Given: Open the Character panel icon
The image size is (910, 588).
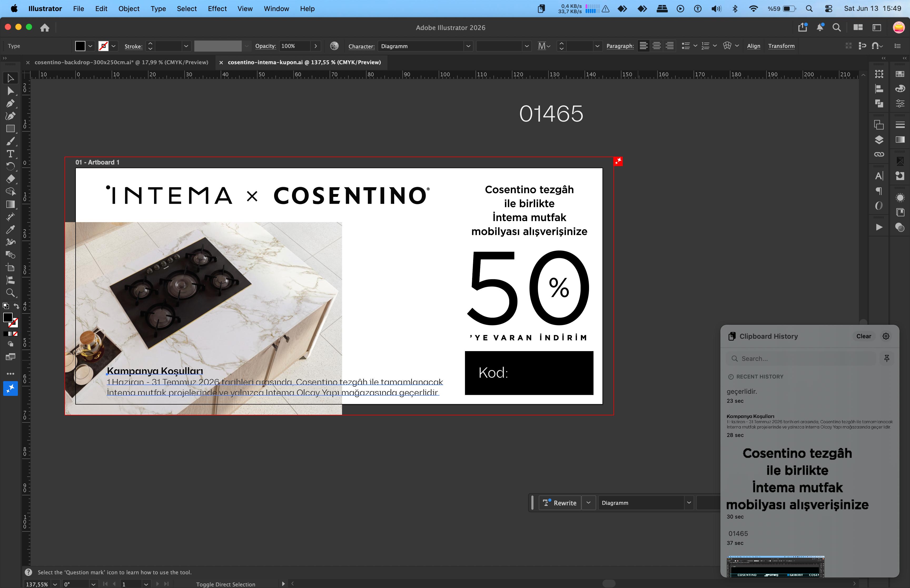Looking at the screenshot, I should (x=879, y=176).
